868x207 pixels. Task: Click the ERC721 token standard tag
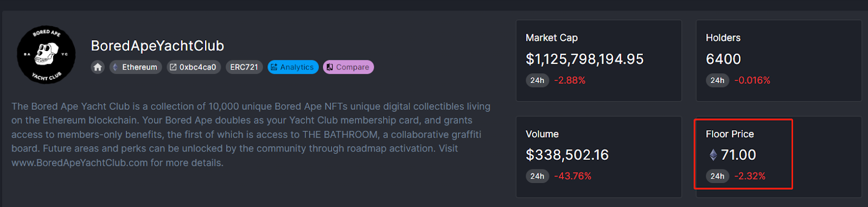pos(244,67)
